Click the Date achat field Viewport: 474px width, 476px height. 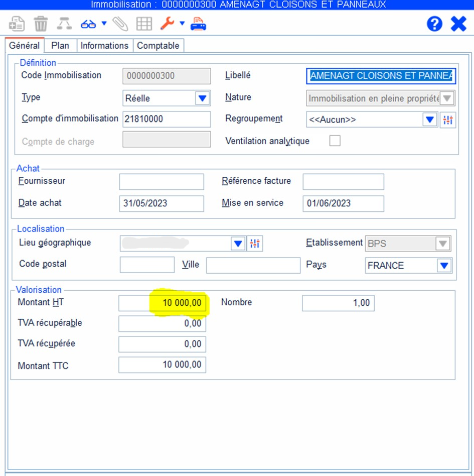(x=162, y=203)
